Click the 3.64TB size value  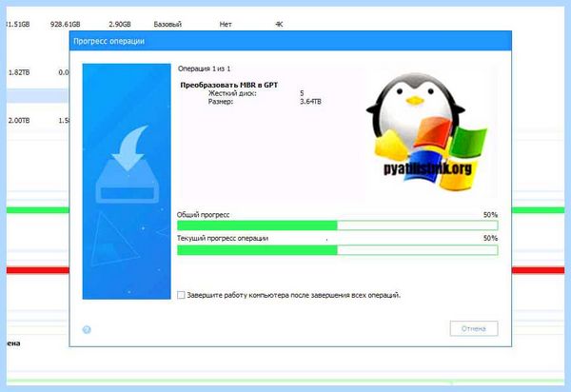click(x=310, y=102)
